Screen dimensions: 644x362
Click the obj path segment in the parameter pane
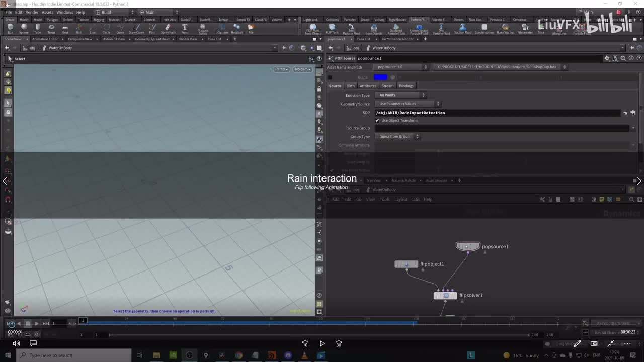click(356, 48)
